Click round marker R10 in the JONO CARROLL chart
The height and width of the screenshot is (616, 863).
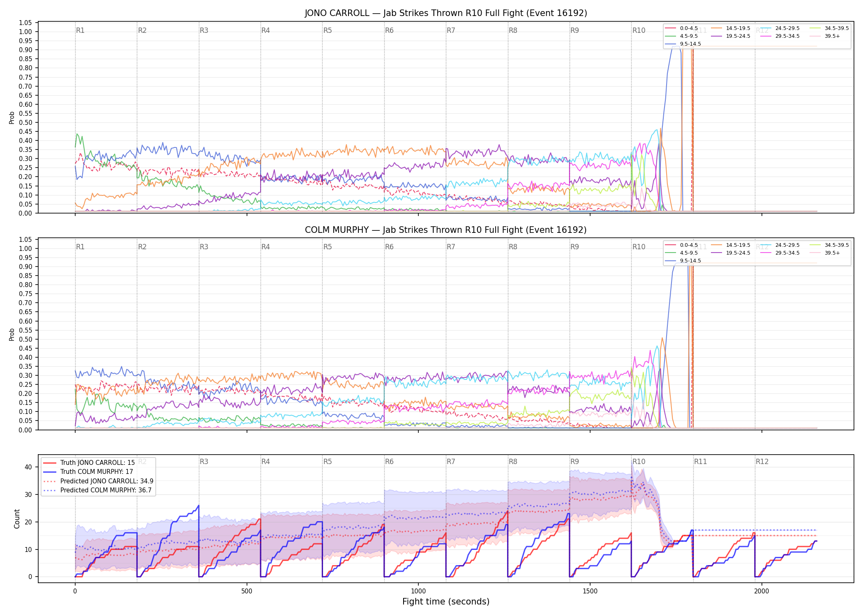(x=639, y=30)
